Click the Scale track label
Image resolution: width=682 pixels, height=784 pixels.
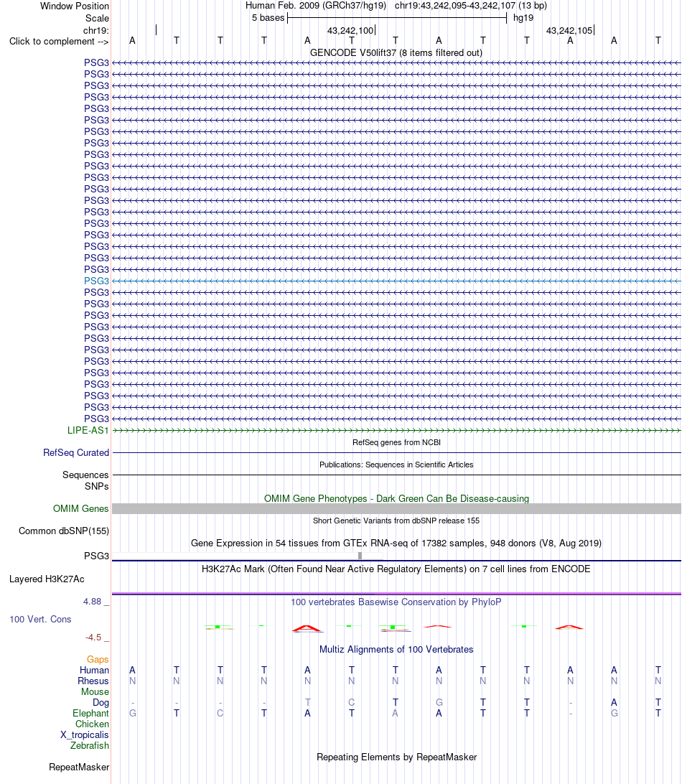tap(97, 18)
